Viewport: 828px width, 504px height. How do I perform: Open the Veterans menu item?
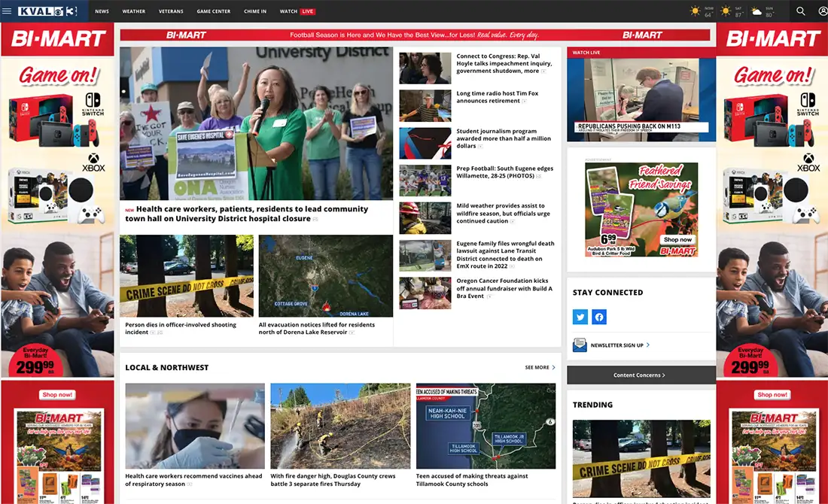click(171, 11)
